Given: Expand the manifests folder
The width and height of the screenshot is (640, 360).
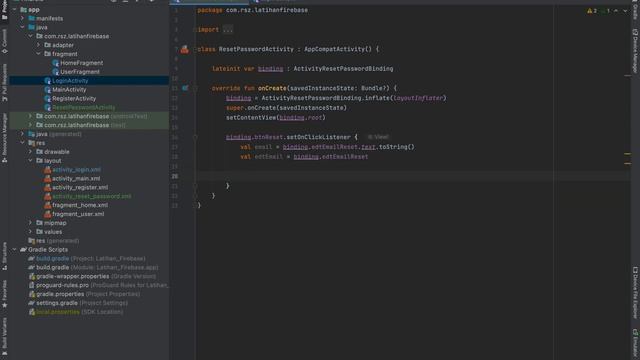Looking at the screenshot, I should click(22, 18).
